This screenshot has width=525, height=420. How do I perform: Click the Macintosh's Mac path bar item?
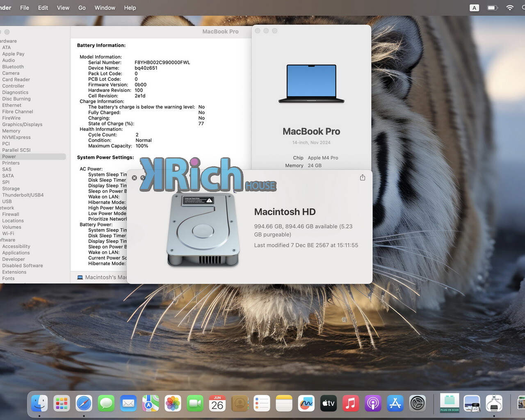pos(103,278)
